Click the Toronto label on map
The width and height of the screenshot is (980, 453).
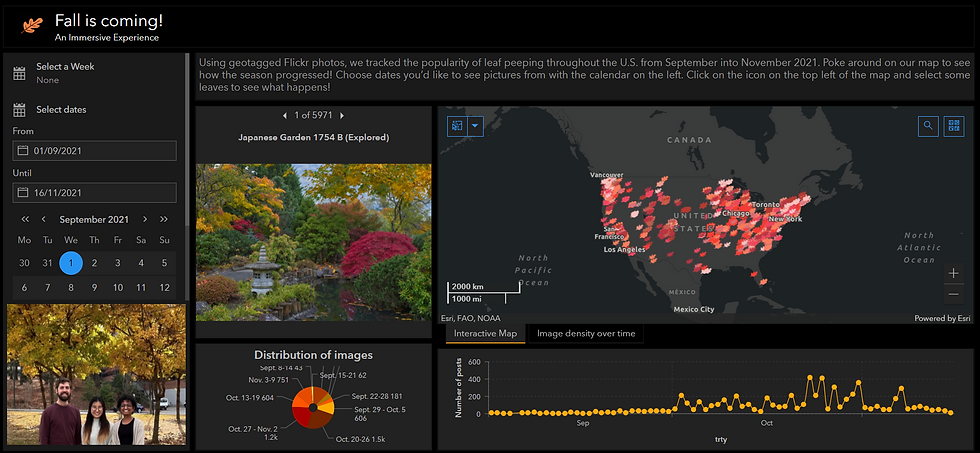[x=766, y=204]
